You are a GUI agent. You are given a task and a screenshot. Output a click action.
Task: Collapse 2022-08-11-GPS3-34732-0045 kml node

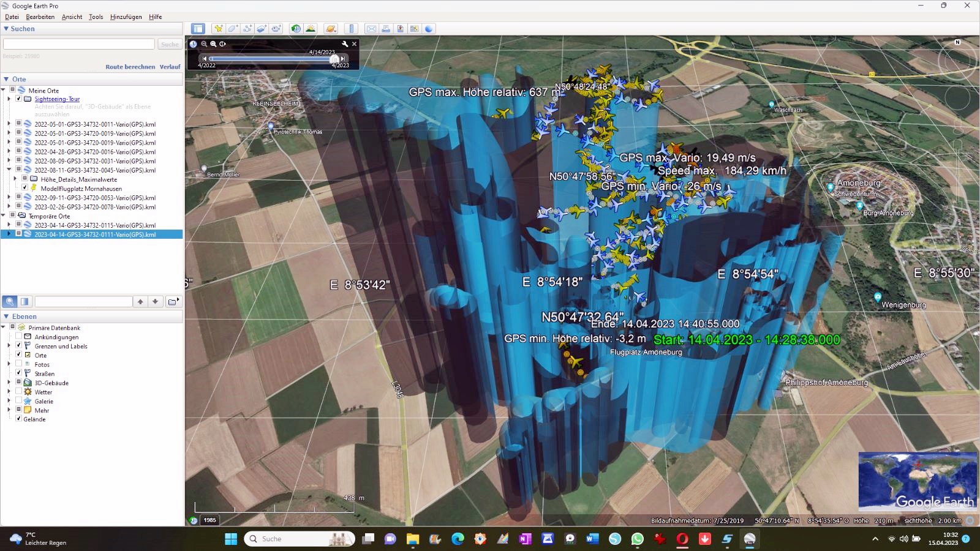pyautogui.click(x=9, y=170)
